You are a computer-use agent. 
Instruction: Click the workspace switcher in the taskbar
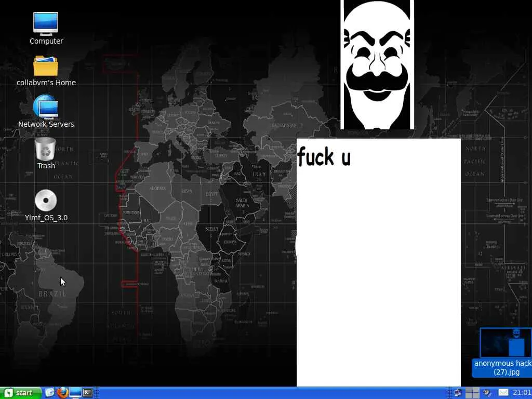click(472, 393)
